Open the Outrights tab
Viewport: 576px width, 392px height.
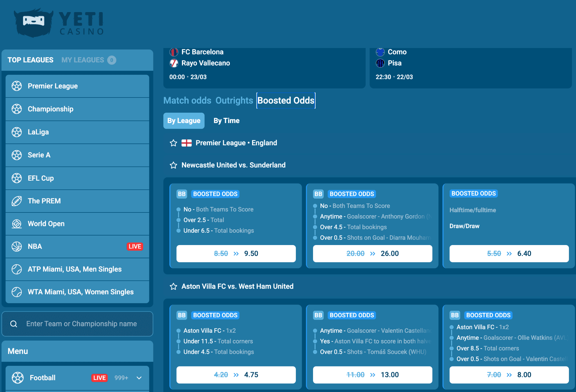(234, 100)
